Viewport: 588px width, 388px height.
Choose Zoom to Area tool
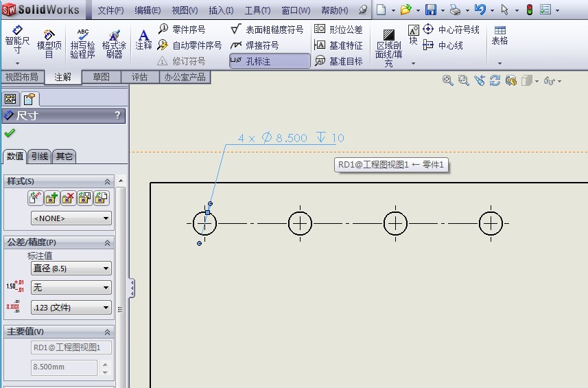(x=464, y=80)
